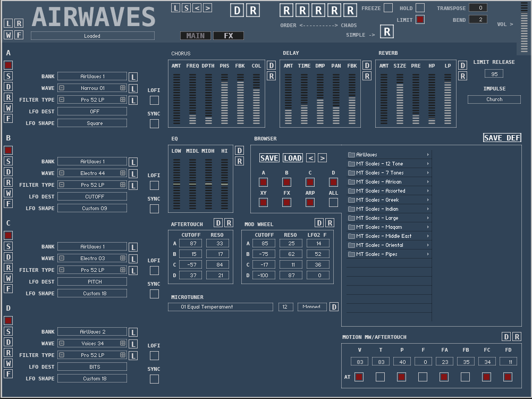Click the SIMPLE randomize R button
The width and height of the screenshot is (532, 399).
[x=387, y=32]
